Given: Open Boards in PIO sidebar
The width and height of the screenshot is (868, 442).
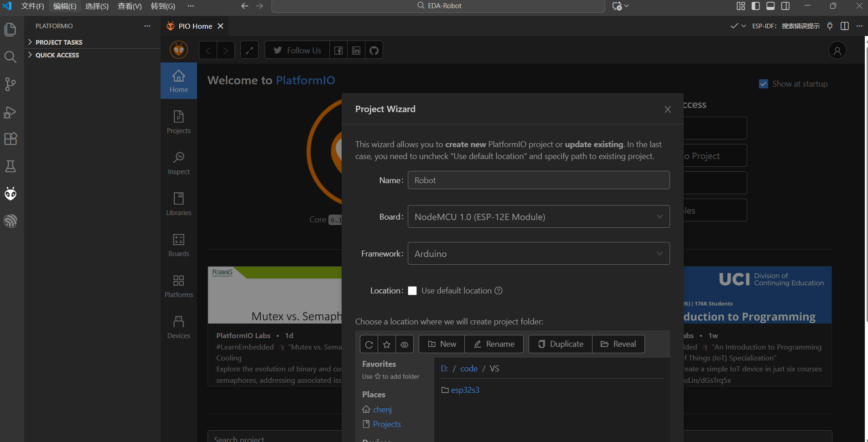Looking at the screenshot, I should pyautogui.click(x=179, y=245).
